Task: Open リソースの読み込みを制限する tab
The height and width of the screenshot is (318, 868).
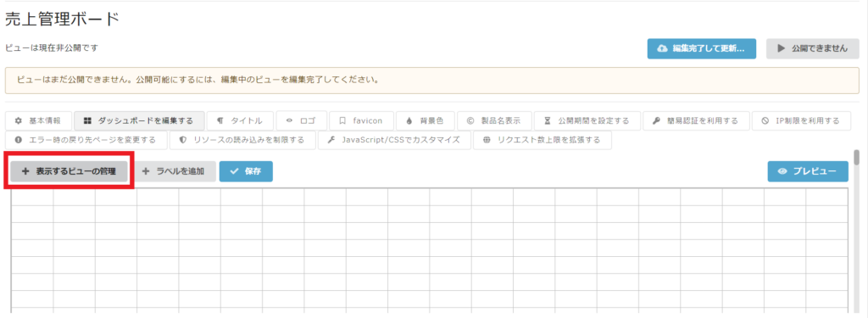Action: point(242,140)
